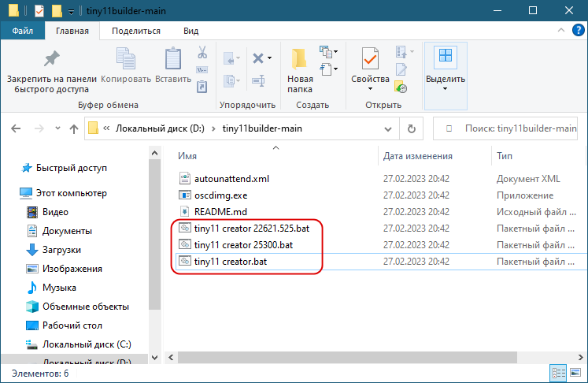Click the search box for tiny11builder-main

(505, 128)
